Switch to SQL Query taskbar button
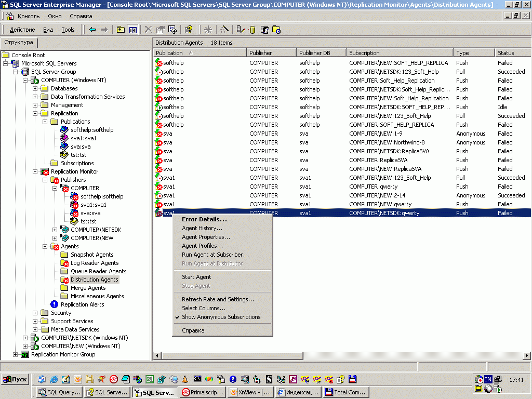The width and height of the screenshot is (532, 399). click(x=60, y=392)
